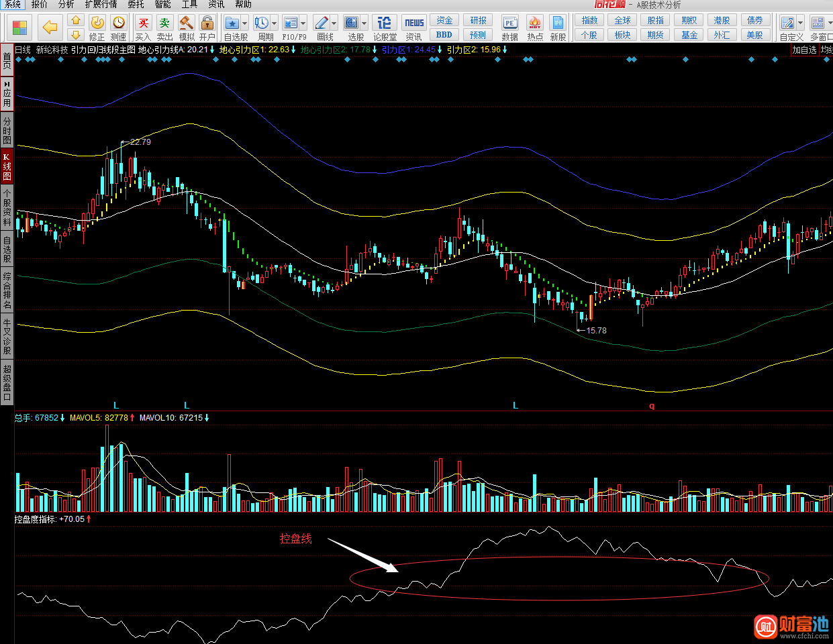This screenshot has height=644, width=833.
Task: Click the 港股 button
Action: point(722,20)
